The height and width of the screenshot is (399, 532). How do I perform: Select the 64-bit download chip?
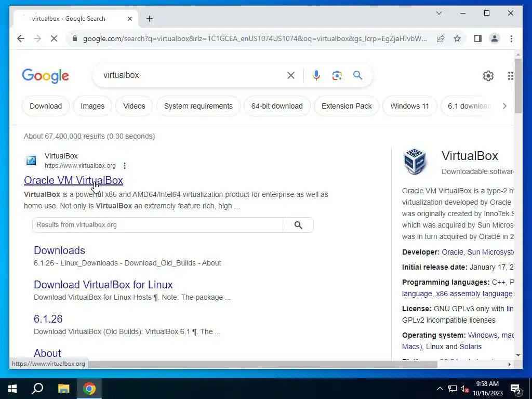pos(277,106)
